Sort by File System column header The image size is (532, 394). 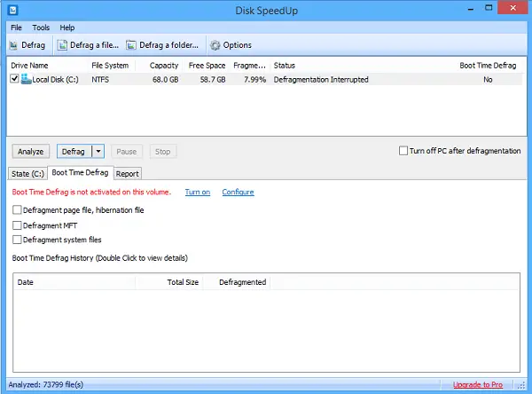pyautogui.click(x=112, y=66)
